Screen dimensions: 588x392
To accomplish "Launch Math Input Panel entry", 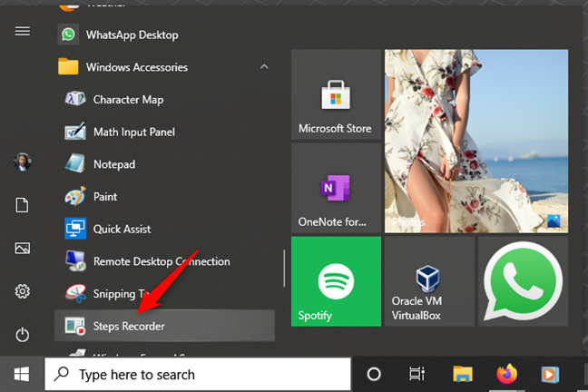I will tap(165, 132).
